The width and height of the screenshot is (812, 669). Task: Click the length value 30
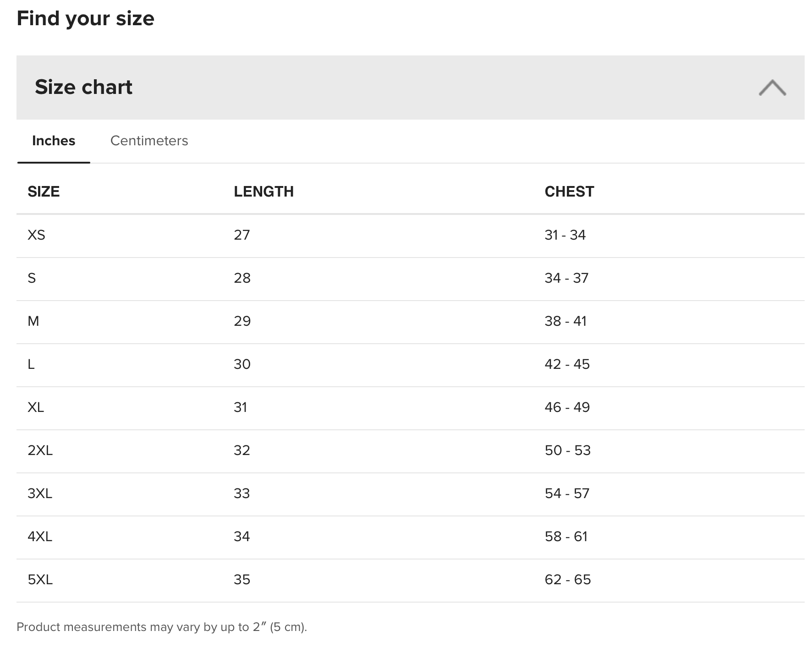pyautogui.click(x=242, y=364)
